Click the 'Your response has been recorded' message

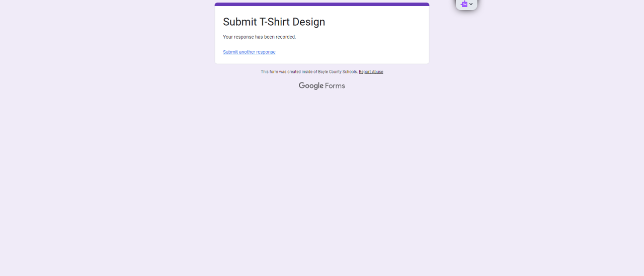click(260, 37)
